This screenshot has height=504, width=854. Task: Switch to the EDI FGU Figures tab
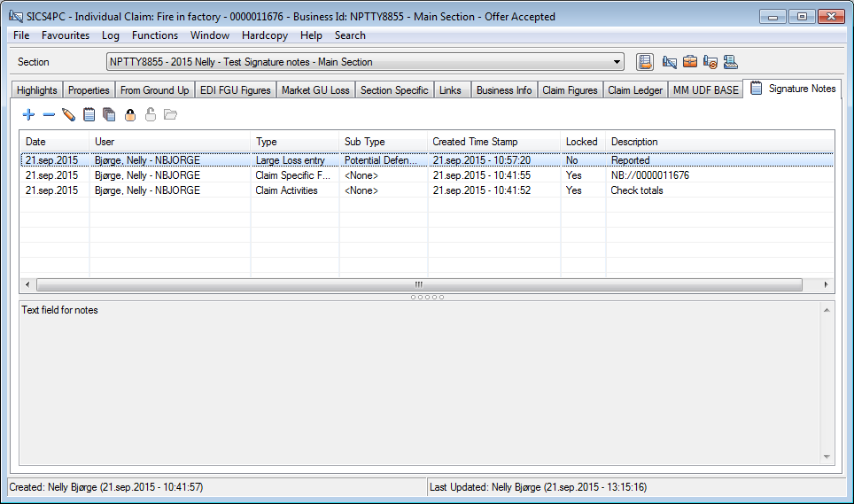click(235, 89)
